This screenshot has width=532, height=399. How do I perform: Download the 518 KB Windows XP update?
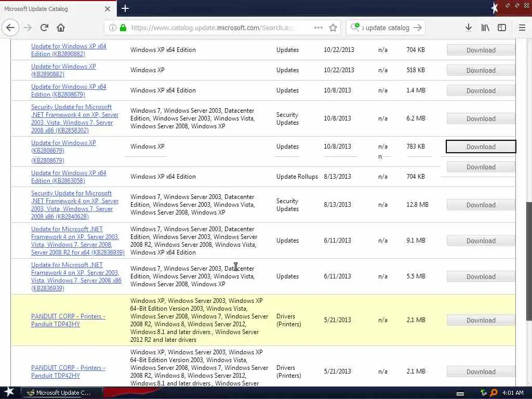pos(481,70)
